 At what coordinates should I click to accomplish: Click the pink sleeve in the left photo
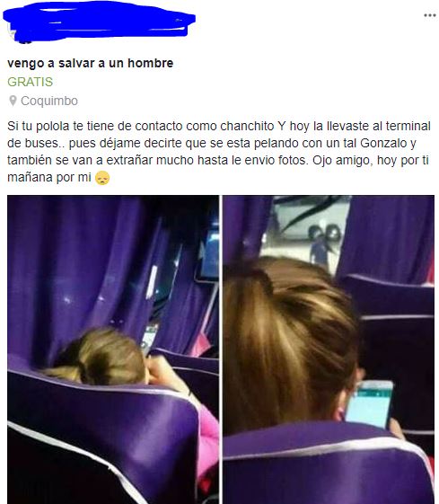(x=206, y=444)
